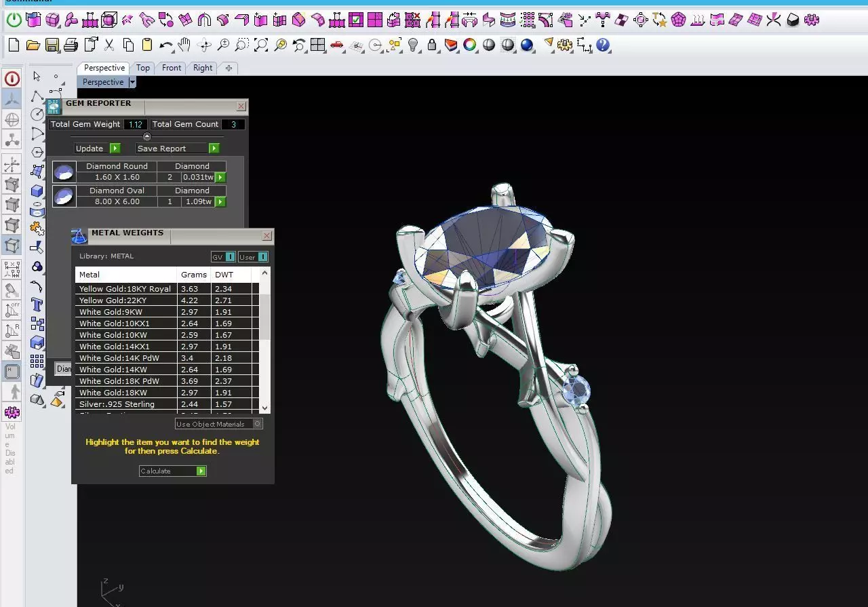
Task: Toggle the H button in left sidebar
Action: [12, 372]
